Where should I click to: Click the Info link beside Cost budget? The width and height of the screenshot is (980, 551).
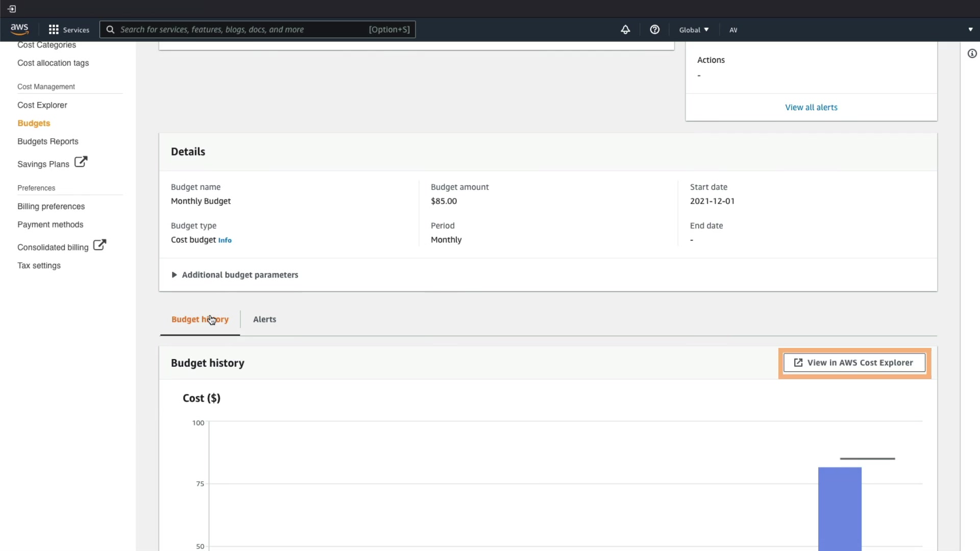coord(225,240)
